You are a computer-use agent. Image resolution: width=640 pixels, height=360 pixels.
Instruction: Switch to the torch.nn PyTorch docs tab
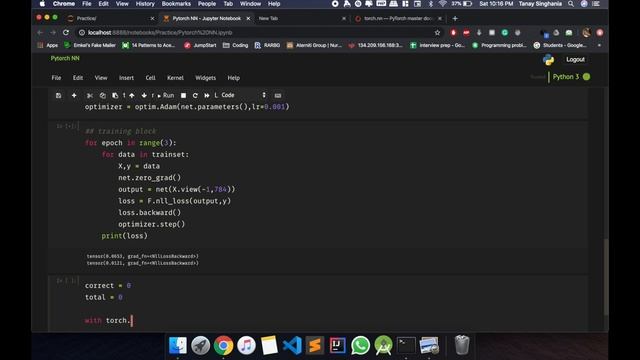(x=397, y=18)
